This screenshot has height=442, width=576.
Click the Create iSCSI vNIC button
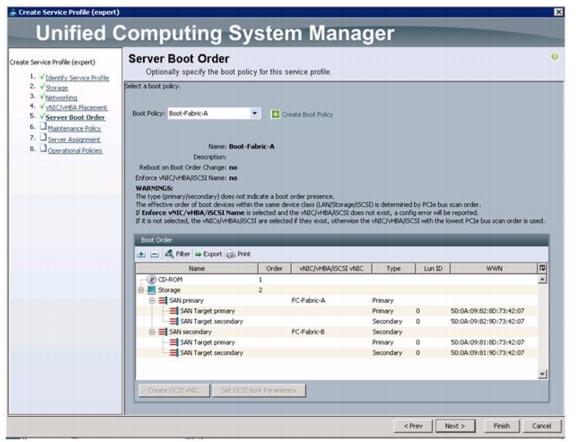click(x=174, y=390)
